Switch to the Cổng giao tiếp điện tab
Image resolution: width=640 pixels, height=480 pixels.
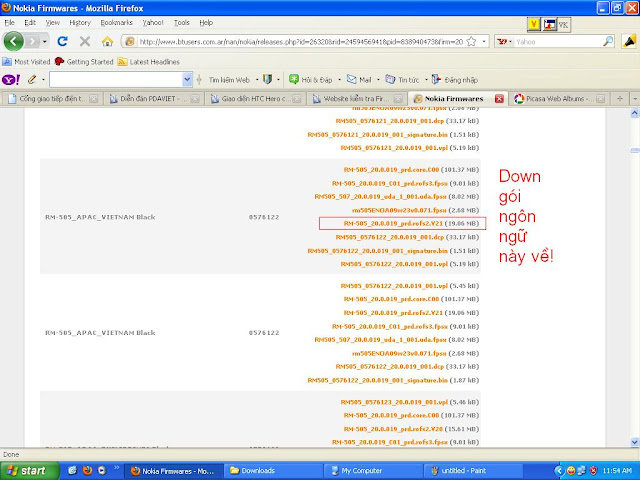click(x=52, y=99)
